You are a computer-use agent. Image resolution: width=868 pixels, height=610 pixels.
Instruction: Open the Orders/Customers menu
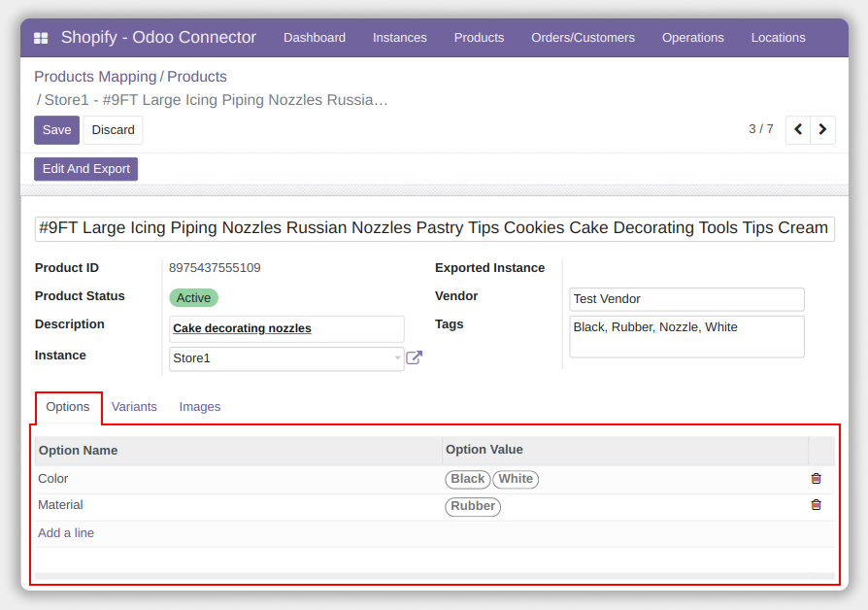[583, 38]
